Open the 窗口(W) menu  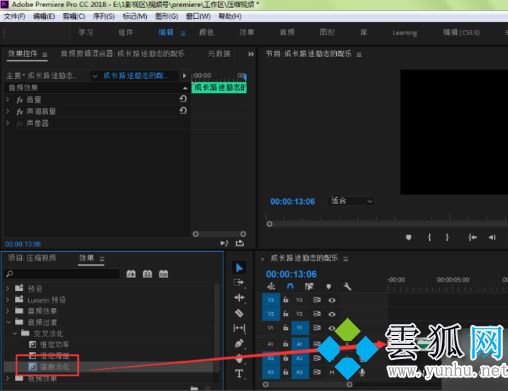tap(198, 16)
